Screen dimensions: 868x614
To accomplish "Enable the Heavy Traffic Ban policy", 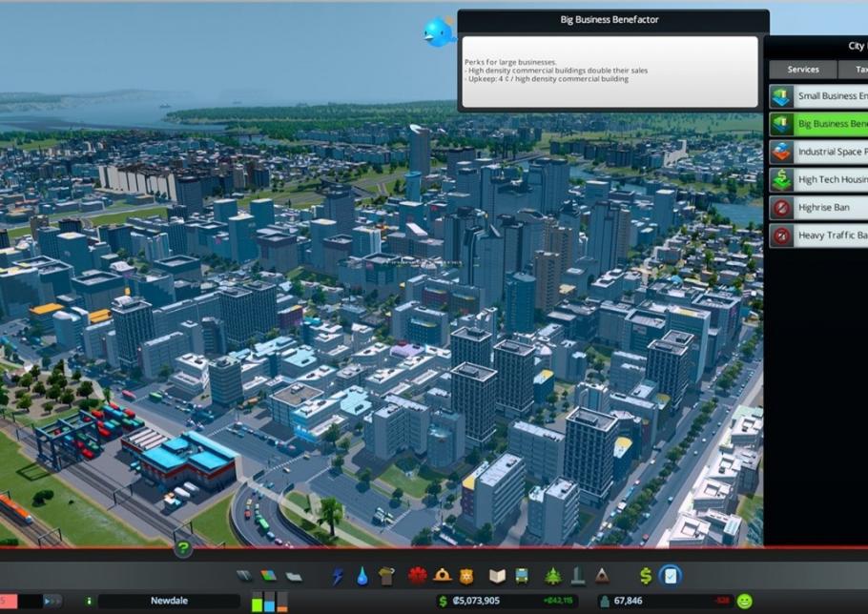I will tap(818, 235).
